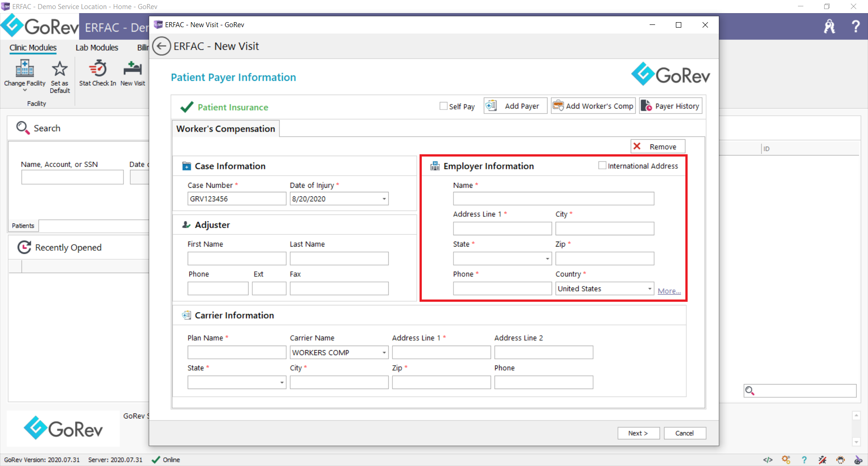Open the Carrier Name dropdown
This screenshot has width=868, height=466.
pyautogui.click(x=384, y=352)
